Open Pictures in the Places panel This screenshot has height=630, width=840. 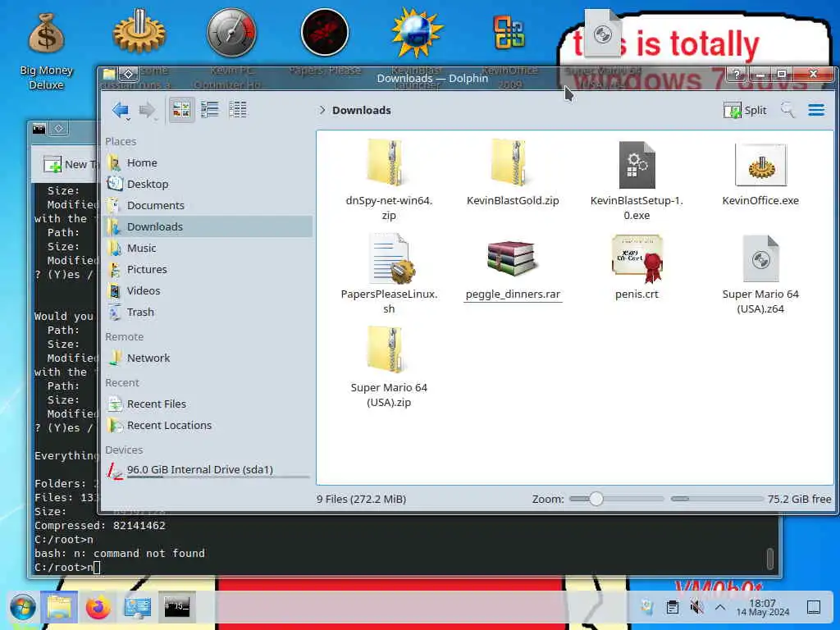pyautogui.click(x=208, y=269)
